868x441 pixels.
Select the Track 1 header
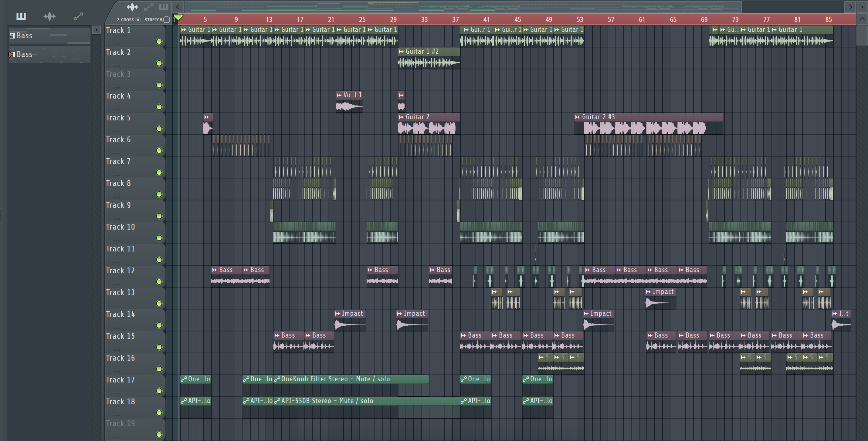135,36
